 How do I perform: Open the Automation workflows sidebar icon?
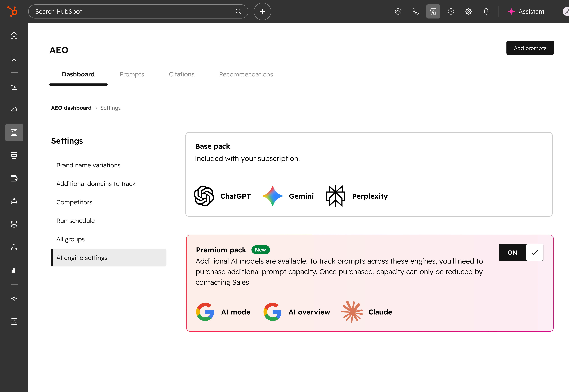point(14,247)
